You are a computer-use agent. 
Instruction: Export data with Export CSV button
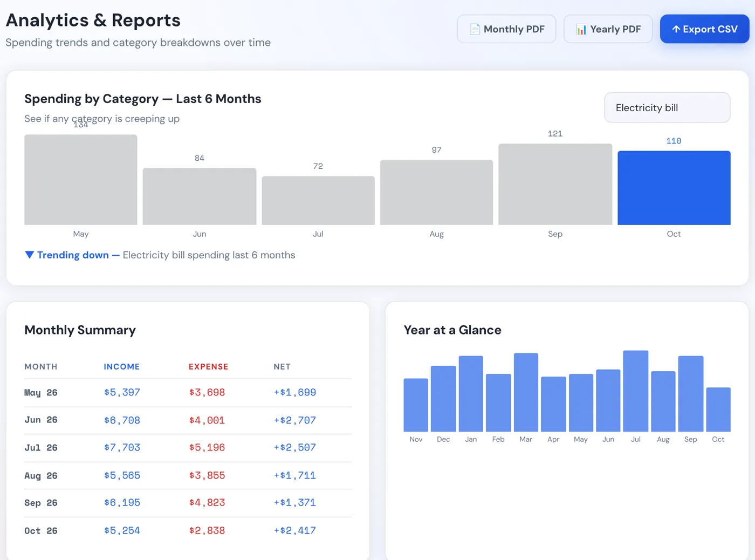tap(704, 29)
